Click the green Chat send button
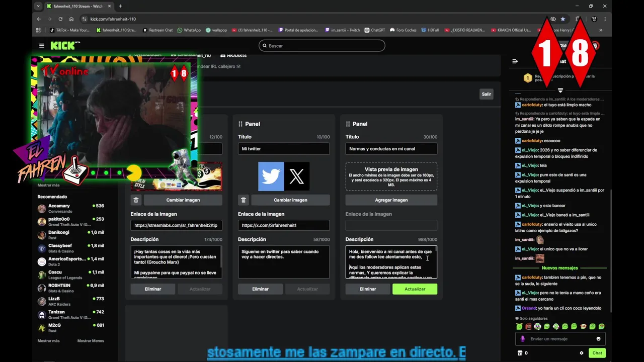This screenshot has height=362, width=644. pyautogui.click(x=597, y=353)
